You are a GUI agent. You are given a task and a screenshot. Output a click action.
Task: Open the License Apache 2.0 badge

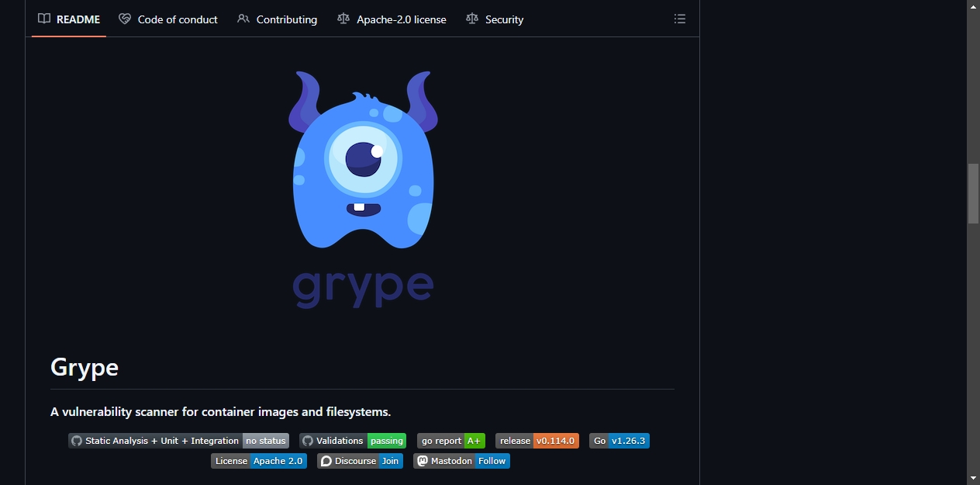coord(259,461)
